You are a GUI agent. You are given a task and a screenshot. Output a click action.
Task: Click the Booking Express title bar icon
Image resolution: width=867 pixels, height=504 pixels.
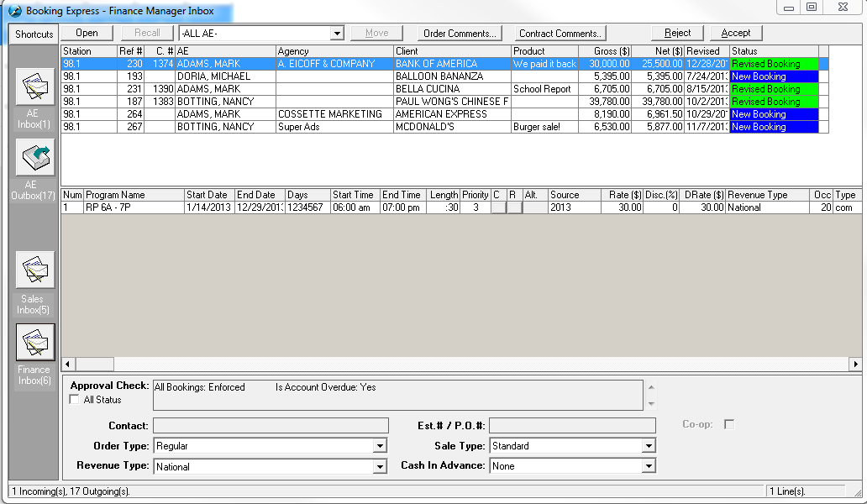(14, 12)
